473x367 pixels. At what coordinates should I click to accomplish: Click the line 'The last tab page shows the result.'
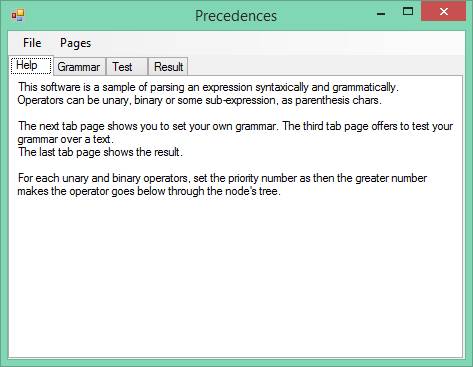coord(100,152)
